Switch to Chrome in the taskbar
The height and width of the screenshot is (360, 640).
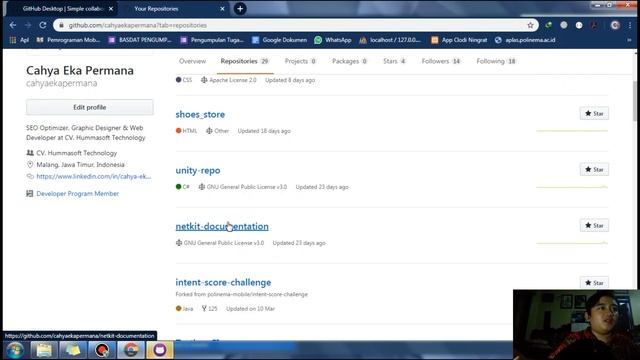coord(131,350)
